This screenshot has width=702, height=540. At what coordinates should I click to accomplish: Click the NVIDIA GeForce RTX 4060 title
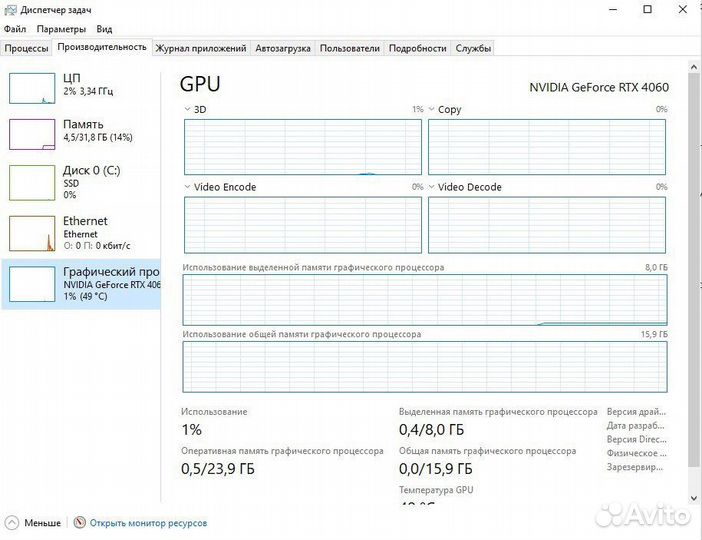coord(599,87)
